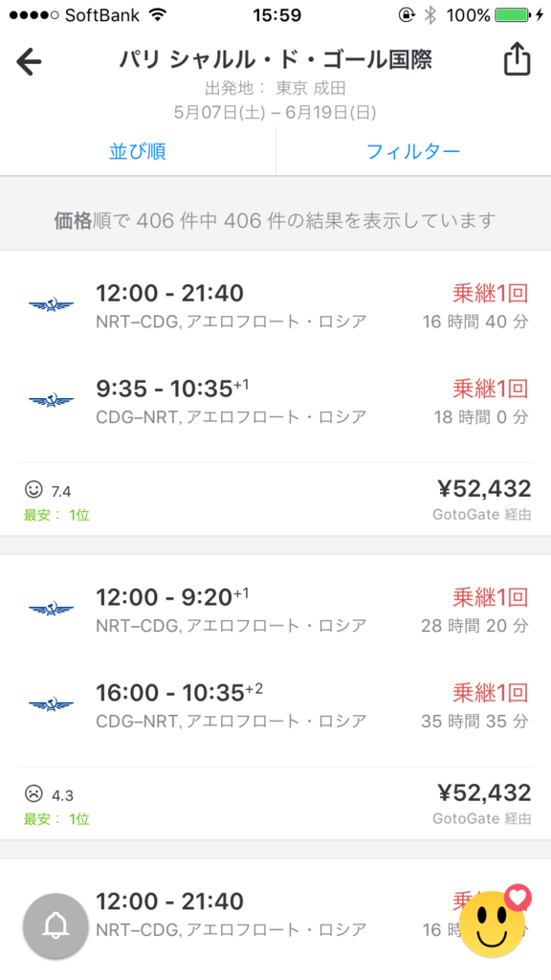The height and width of the screenshot is (980, 551).
Task: Tap the back arrow icon
Action: coord(29,61)
